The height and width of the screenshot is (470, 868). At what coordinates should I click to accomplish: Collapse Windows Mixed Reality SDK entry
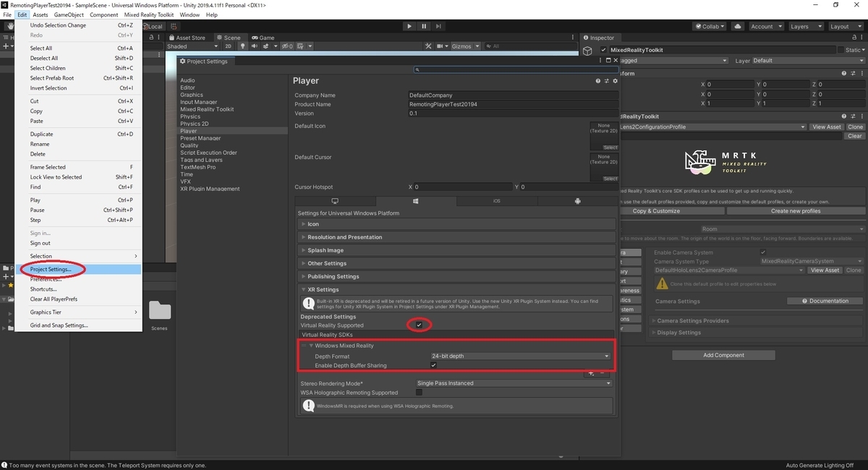(312, 346)
